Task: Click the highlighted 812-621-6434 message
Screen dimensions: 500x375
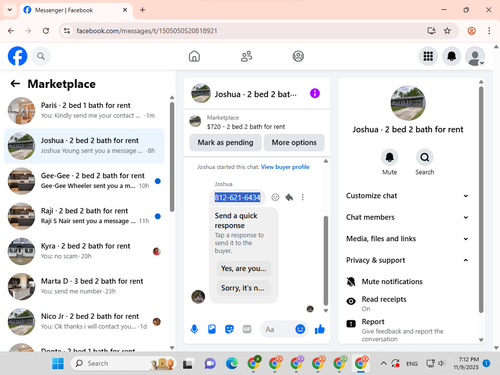Action: (237, 198)
